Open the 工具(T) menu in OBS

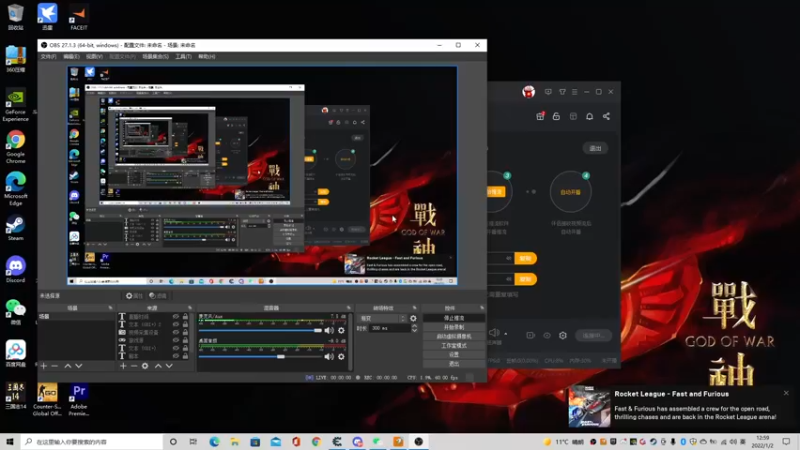click(183, 57)
